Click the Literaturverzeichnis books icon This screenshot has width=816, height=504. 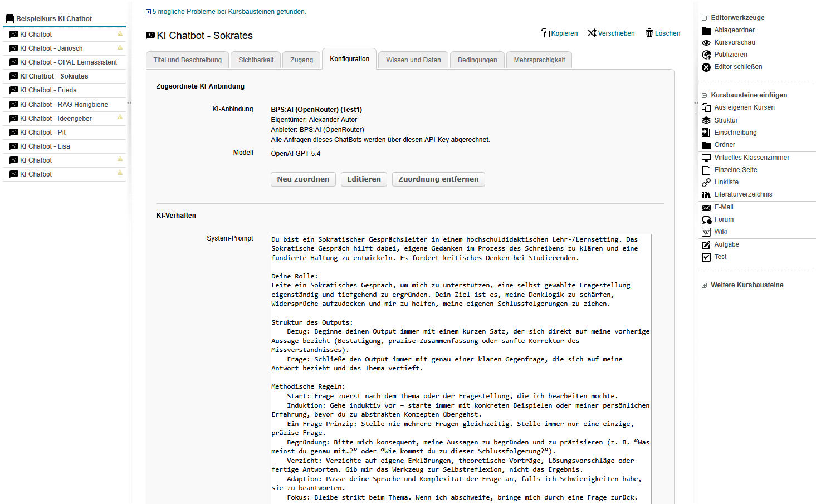pyautogui.click(x=706, y=194)
